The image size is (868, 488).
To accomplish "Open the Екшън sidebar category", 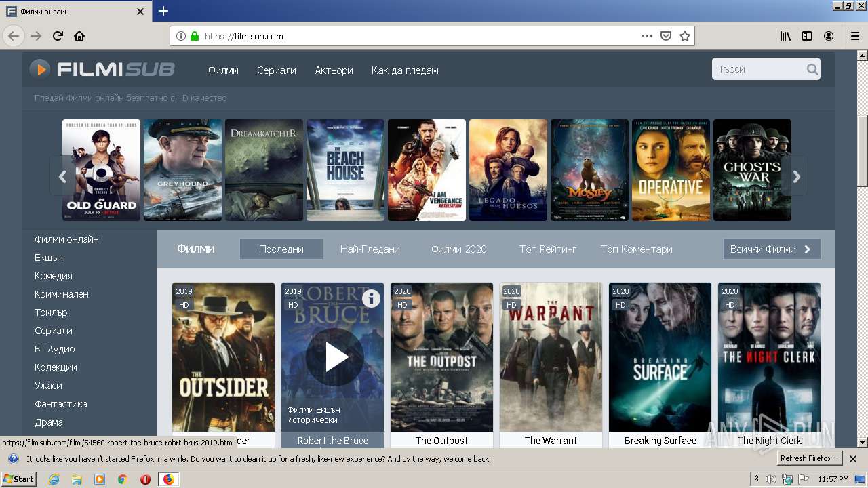I will click(x=49, y=258).
